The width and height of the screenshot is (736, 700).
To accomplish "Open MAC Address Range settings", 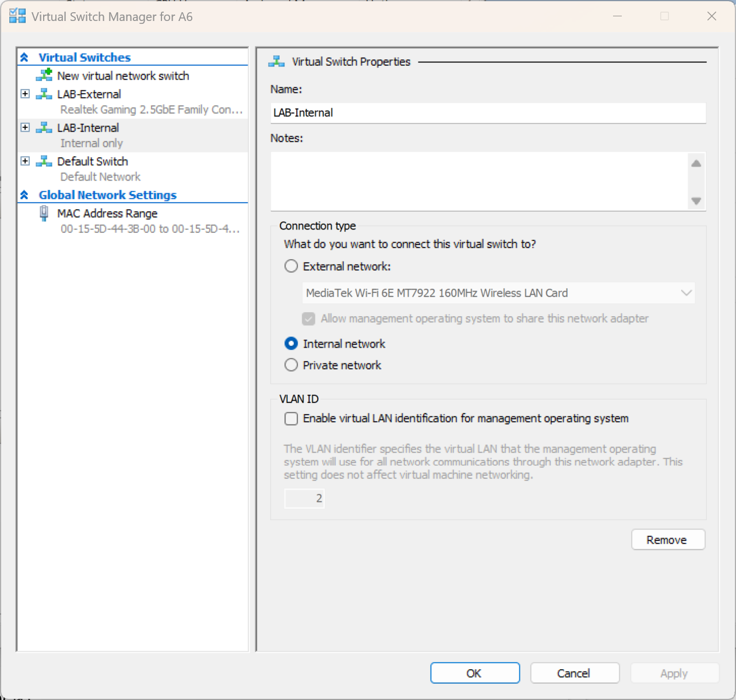I will coord(107,213).
